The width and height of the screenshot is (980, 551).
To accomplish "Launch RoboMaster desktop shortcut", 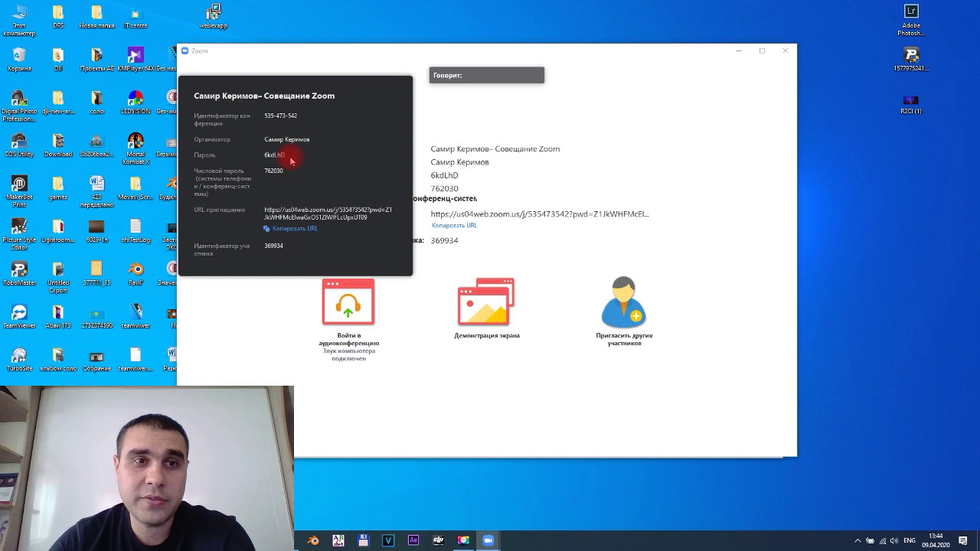I will [19, 274].
